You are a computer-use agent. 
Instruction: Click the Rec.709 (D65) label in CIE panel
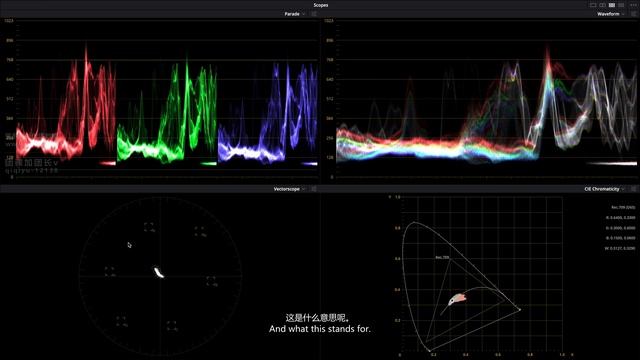pos(623,207)
